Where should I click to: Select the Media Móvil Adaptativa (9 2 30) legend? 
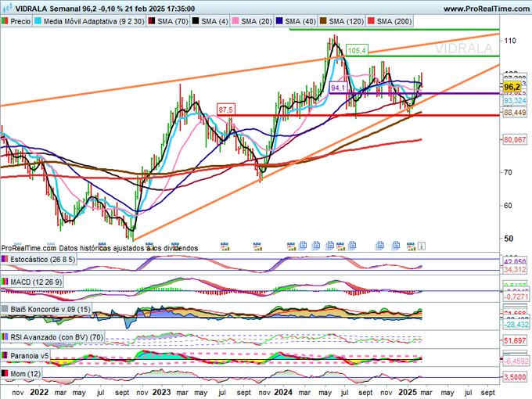tap(89, 21)
